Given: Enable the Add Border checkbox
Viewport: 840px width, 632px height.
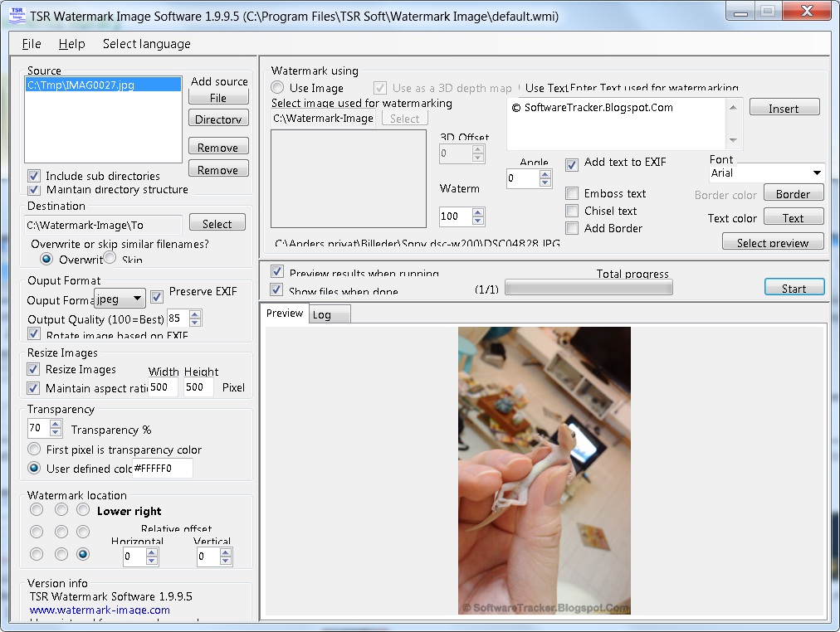Looking at the screenshot, I should [x=572, y=229].
